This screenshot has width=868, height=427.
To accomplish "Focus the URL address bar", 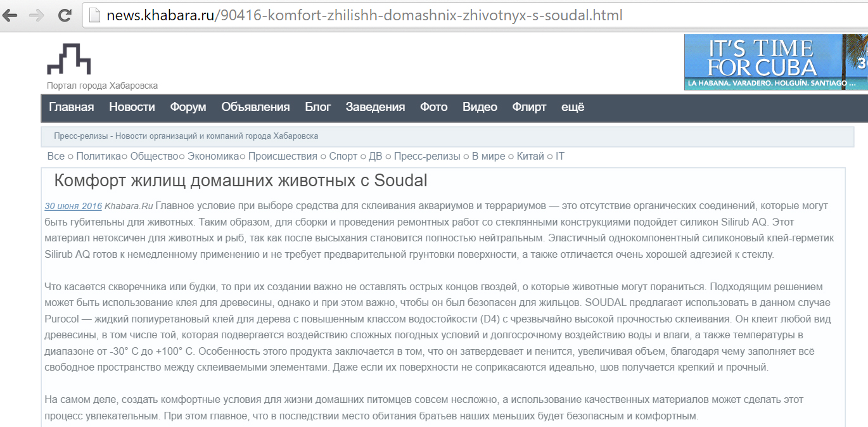I will point(475,15).
